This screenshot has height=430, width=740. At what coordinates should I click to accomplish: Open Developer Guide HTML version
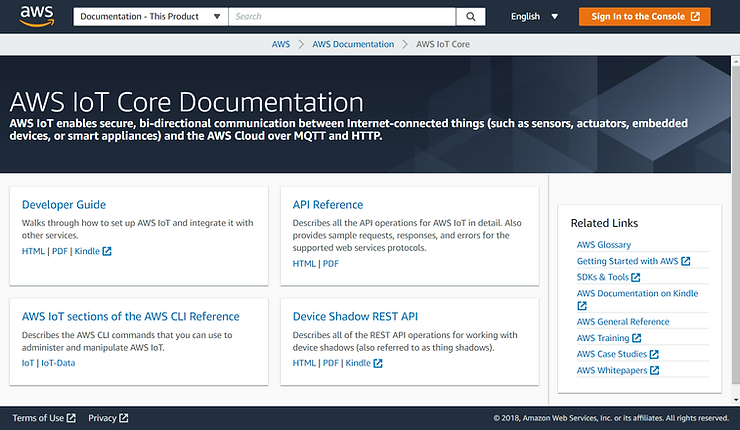click(33, 251)
